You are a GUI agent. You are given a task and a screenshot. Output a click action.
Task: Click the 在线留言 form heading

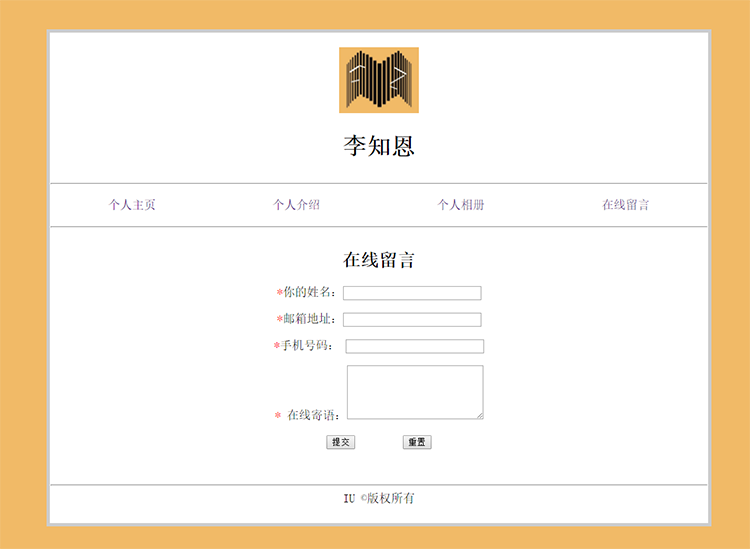(x=378, y=260)
